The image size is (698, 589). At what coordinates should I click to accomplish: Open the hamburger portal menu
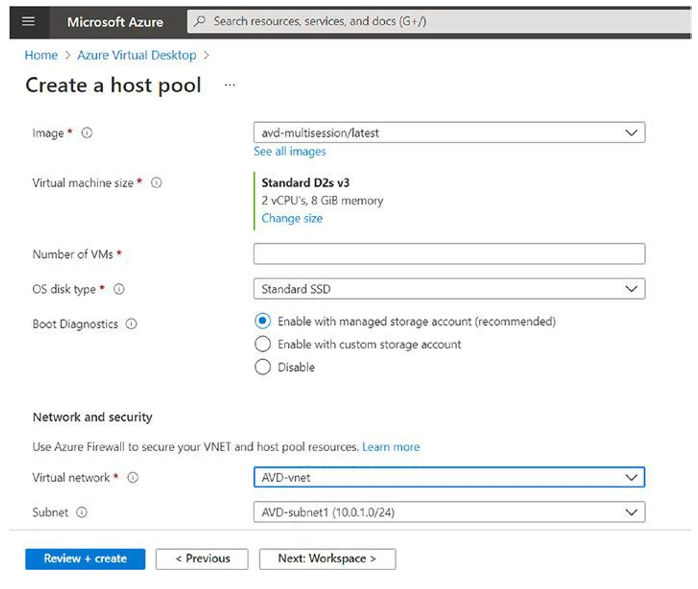pos(28,21)
